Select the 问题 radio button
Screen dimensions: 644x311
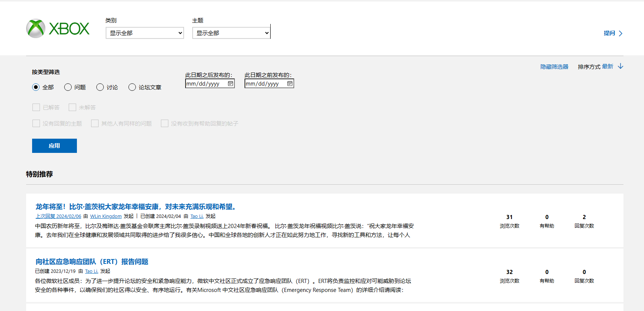[68, 87]
